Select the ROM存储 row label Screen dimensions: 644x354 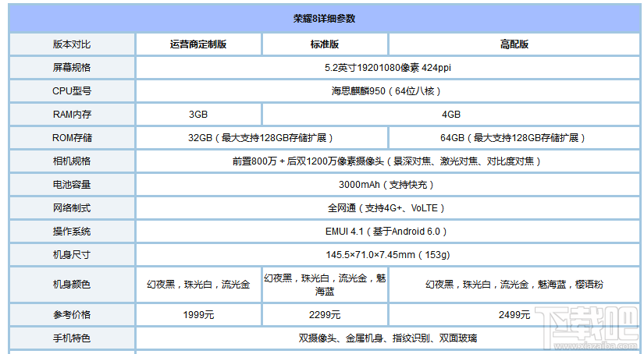(x=72, y=138)
